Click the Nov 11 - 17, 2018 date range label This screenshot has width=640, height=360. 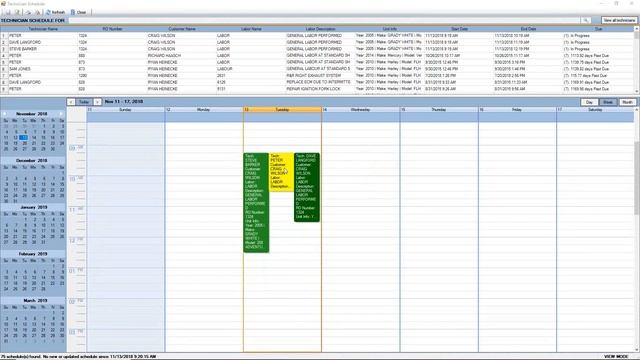click(124, 102)
